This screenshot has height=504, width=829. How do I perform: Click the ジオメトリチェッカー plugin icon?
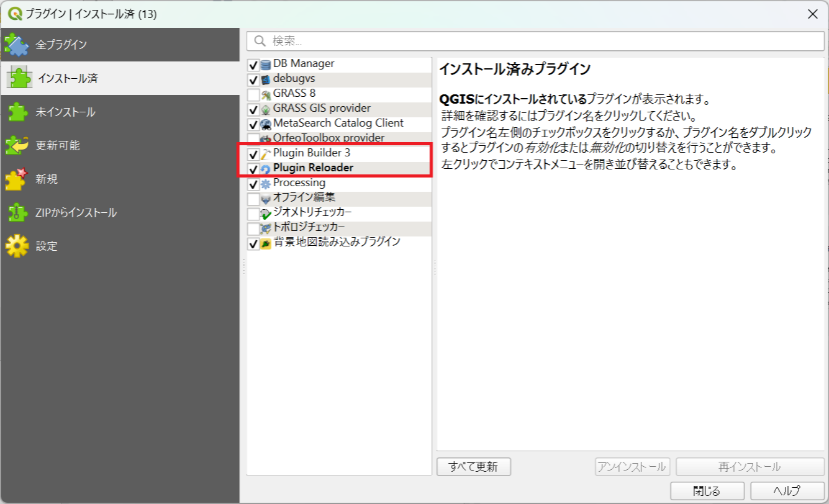266,214
